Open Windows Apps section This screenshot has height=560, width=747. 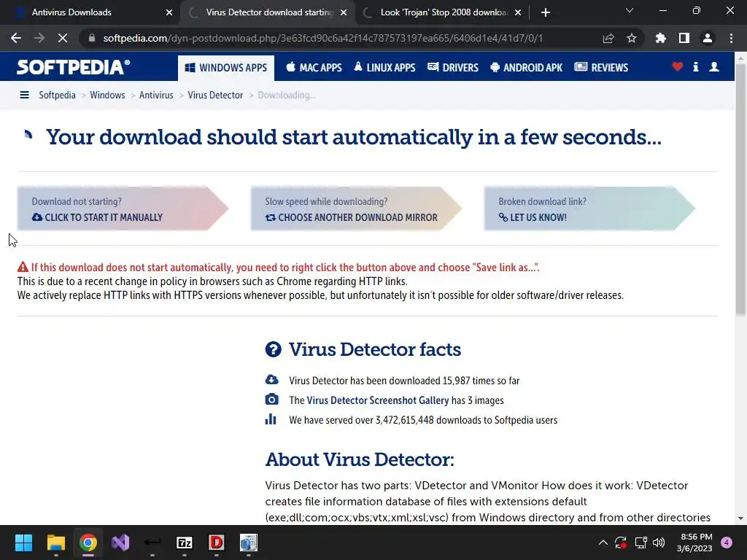click(x=226, y=68)
